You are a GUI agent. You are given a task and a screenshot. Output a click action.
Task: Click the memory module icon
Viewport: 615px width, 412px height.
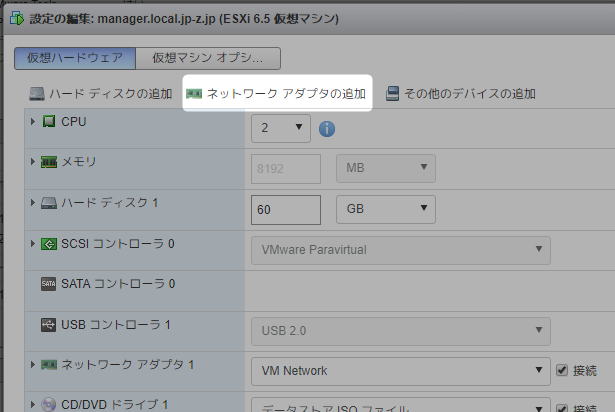click(x=49, y=162)
